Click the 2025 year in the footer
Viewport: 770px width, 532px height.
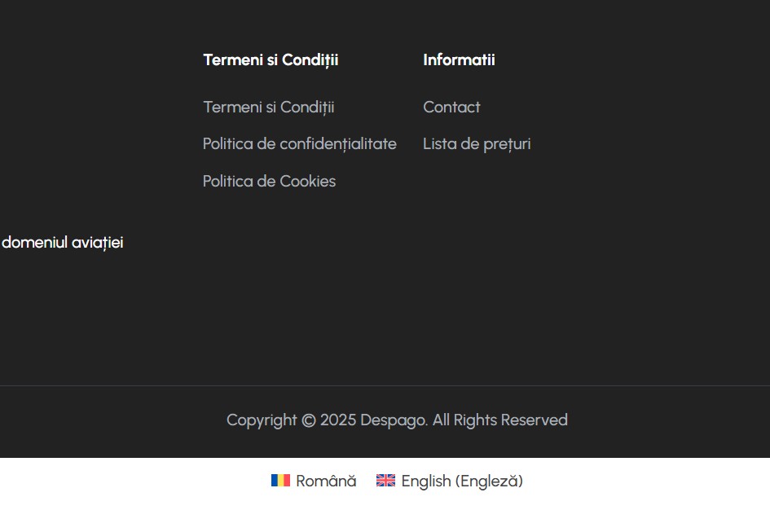pyautogui.click(x=338, y=420)
